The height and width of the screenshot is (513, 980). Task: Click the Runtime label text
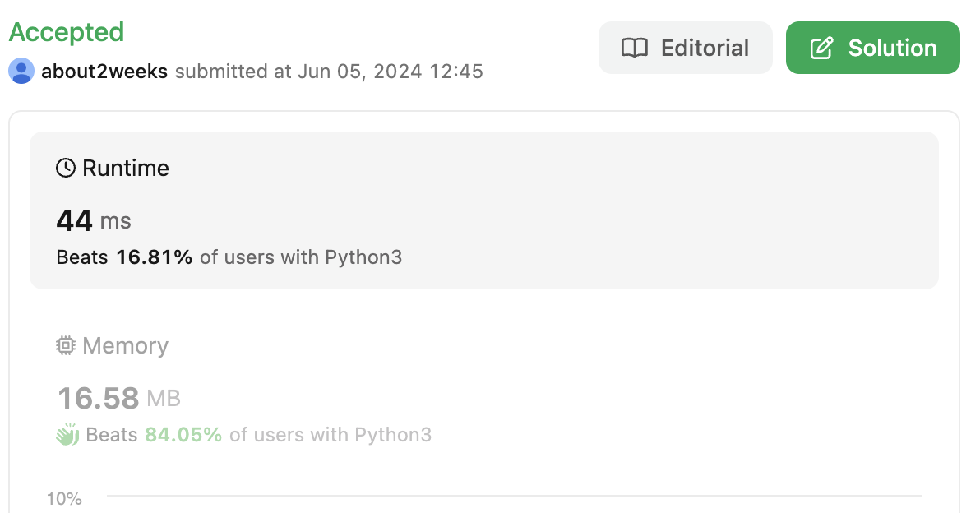coord(126,168)
